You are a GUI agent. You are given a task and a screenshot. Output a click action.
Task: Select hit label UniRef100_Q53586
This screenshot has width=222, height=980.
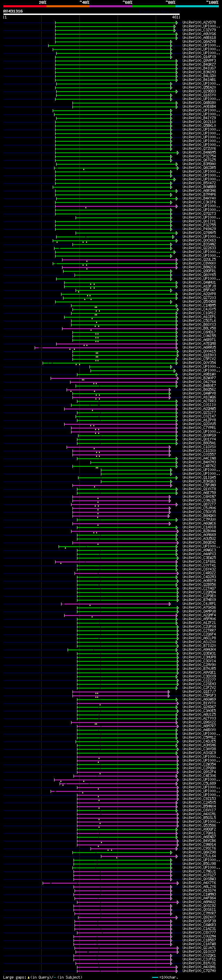(199, 825)
